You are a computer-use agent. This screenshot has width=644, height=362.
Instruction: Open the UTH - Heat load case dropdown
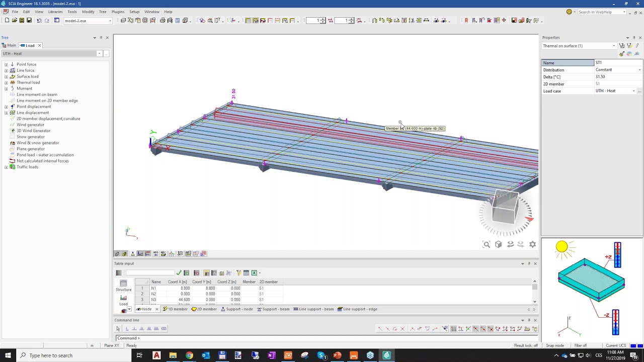(99, 53)
